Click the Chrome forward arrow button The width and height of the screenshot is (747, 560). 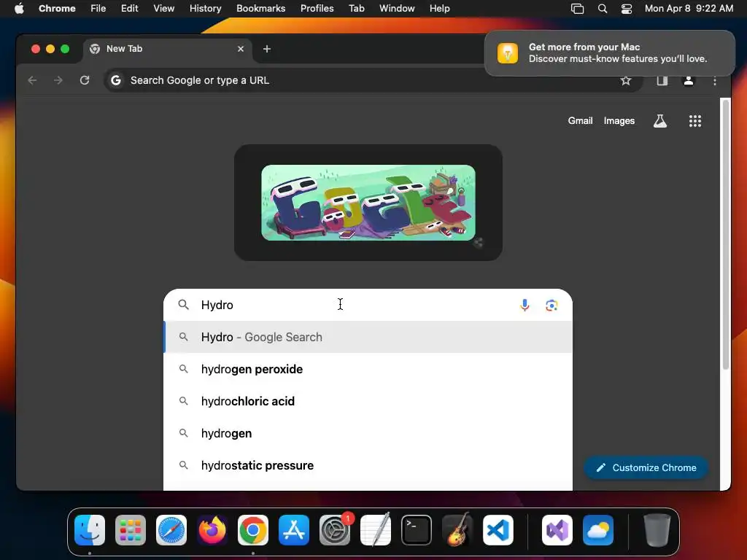(58, 80)
